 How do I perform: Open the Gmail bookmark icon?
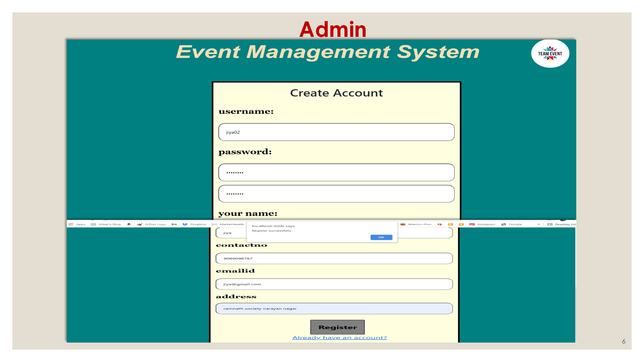pos(174,224)
